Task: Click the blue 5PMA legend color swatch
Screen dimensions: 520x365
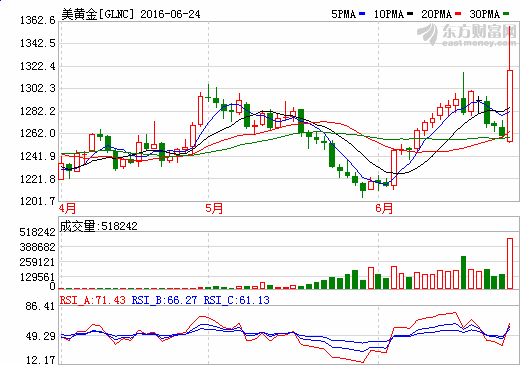Action: point(362,14)
